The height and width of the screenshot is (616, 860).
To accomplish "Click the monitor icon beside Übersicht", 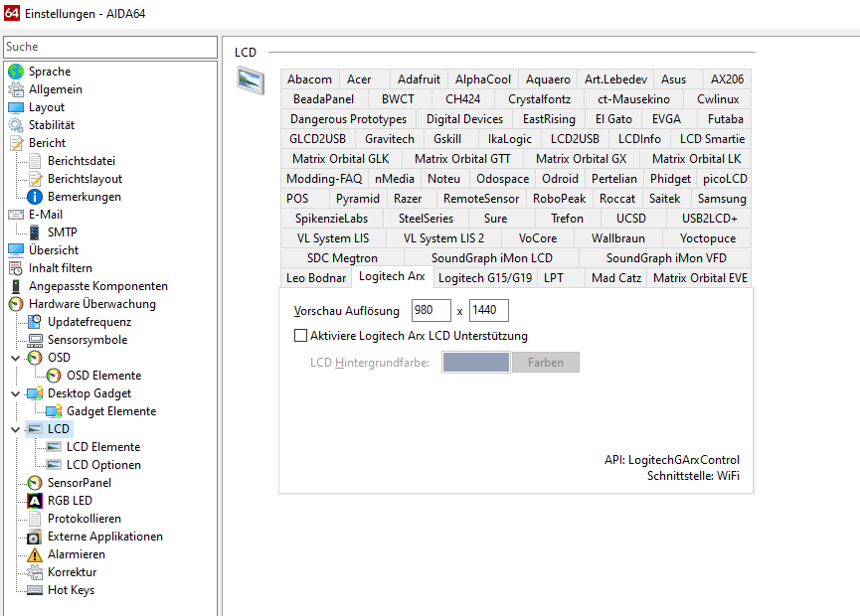I will pos(16,250).
